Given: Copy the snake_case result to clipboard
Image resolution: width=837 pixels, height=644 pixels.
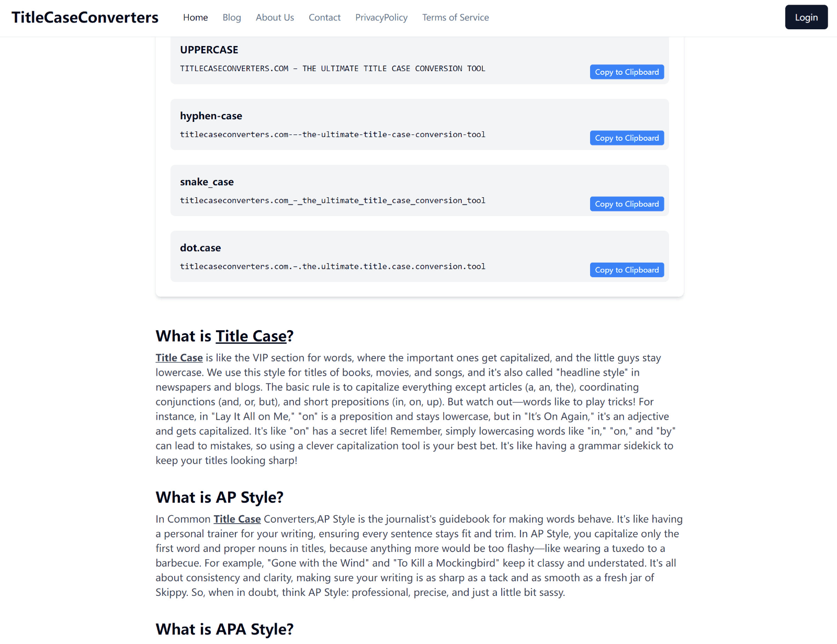Looking at the screenshot, I should click(x=627, y=204).
